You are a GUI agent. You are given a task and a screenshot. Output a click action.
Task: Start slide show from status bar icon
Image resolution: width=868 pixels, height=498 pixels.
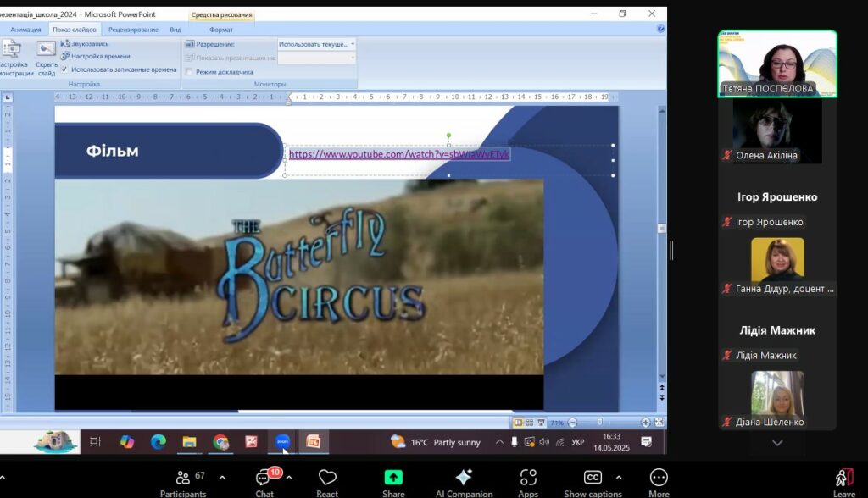click(x=542, y=423)
